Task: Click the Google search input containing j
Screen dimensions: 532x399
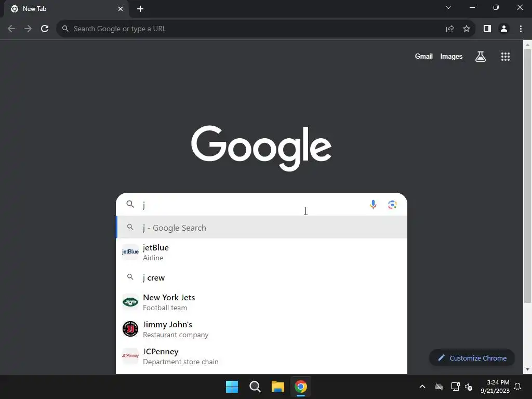Action: [253, 205]
